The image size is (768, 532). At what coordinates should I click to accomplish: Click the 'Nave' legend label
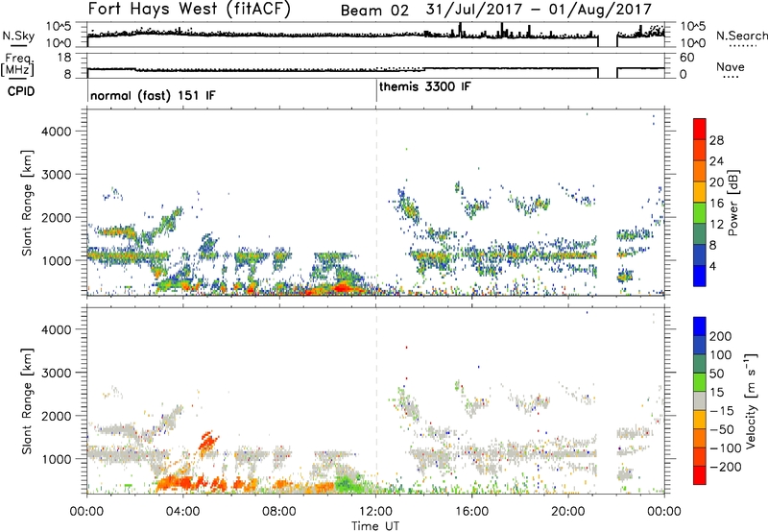click(731, 67)
